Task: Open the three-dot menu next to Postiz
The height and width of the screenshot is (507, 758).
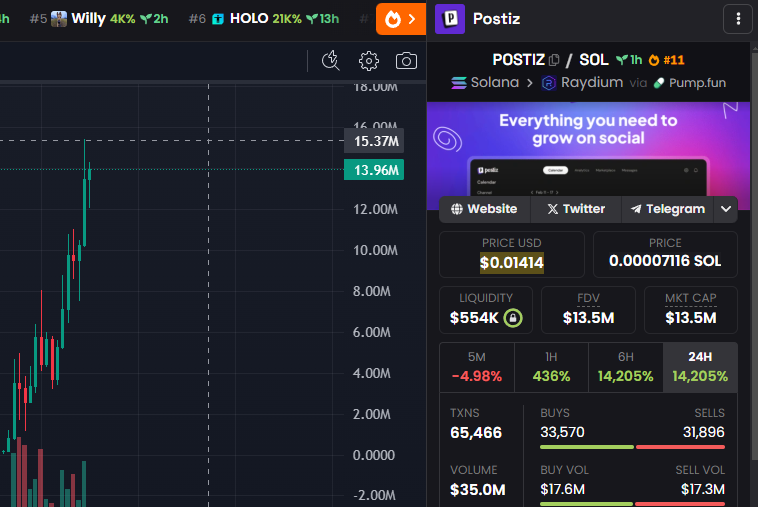Action: tap(738, 19)
